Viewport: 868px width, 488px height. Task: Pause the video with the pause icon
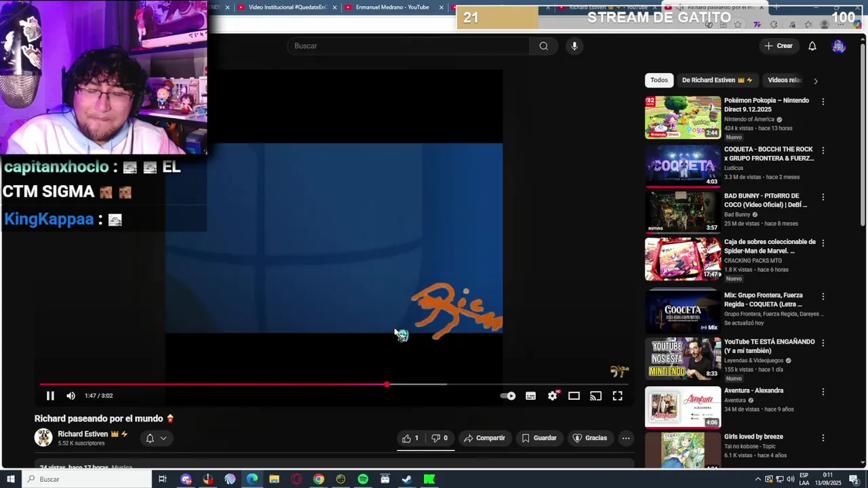(50, 396)
